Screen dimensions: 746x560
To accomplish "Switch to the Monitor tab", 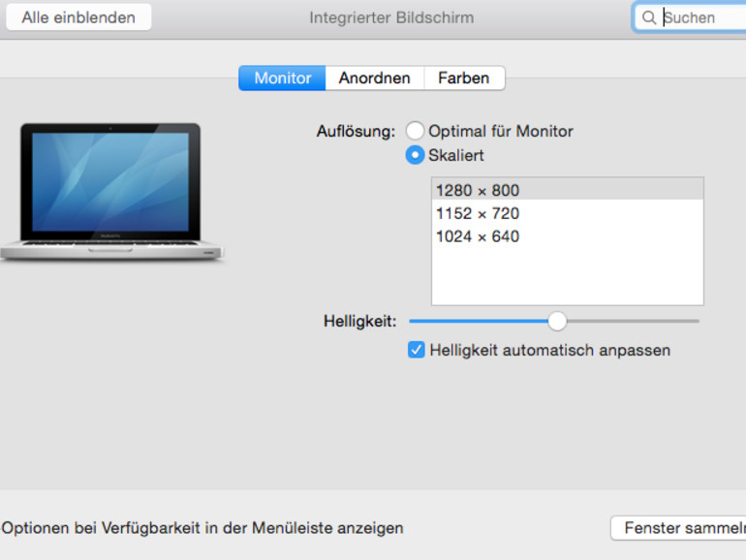I will pos(282,78).
